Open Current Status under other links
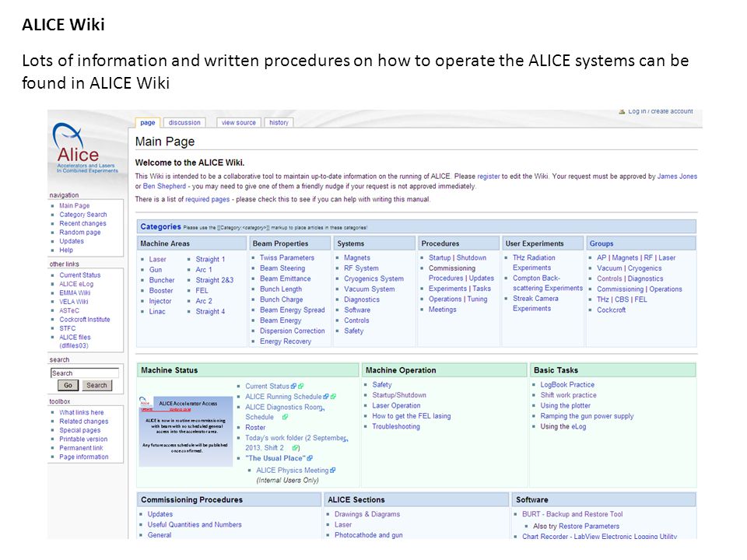747x560 pixels. (79, 275)
